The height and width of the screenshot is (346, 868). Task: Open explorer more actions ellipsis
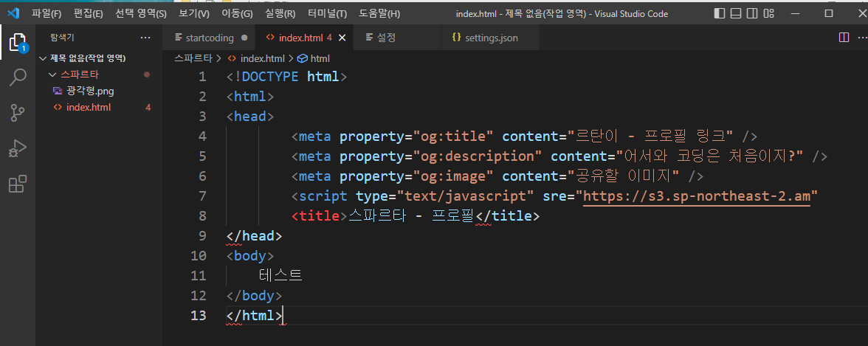[x=145, y=38]
